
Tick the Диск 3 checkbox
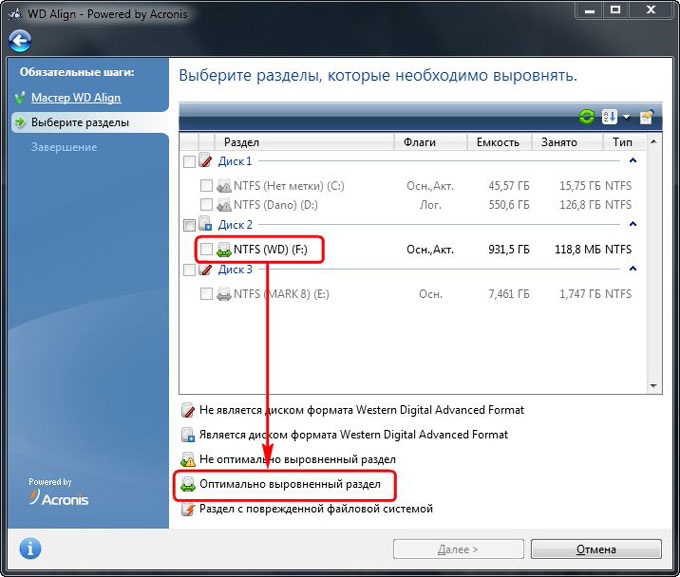click(x=189, y=270)
